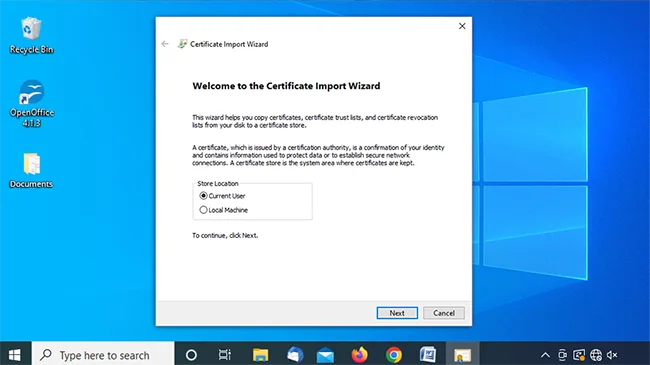Click the Next button in wizard
This screenshot has height=365, width=650.
tap(397, 313)
